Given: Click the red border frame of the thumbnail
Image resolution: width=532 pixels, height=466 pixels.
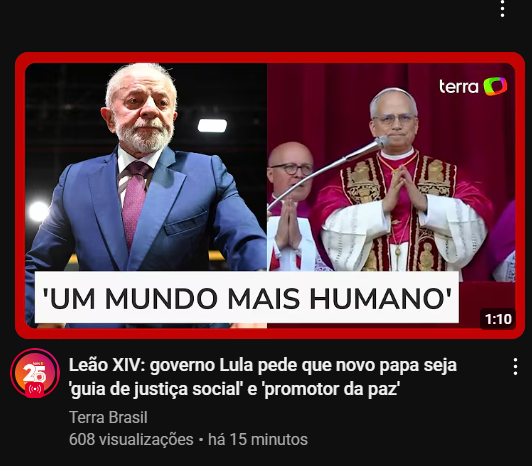Looking at the screenshot, I should (x=270, y=58).
